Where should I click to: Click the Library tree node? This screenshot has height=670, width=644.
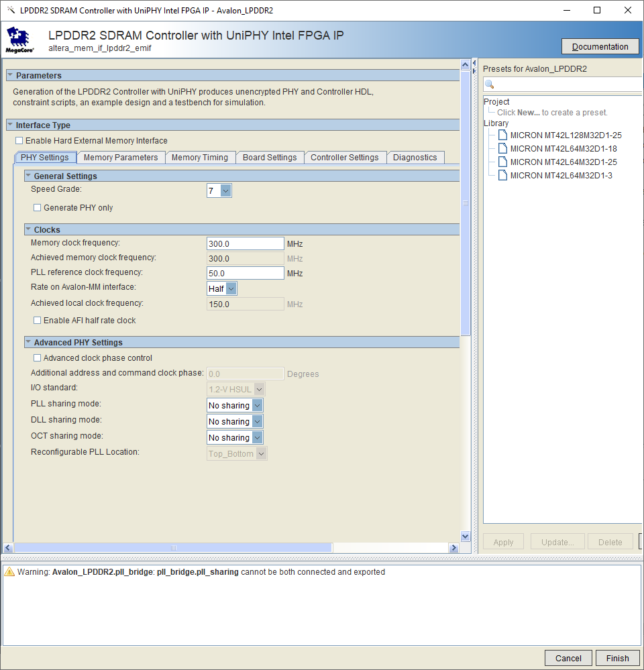click(496, 123)
